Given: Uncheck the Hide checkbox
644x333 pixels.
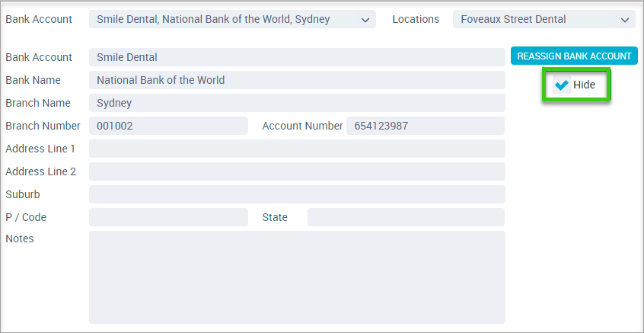Looking at the screenshot, I should pyautogui.click(x=561, y=85).
